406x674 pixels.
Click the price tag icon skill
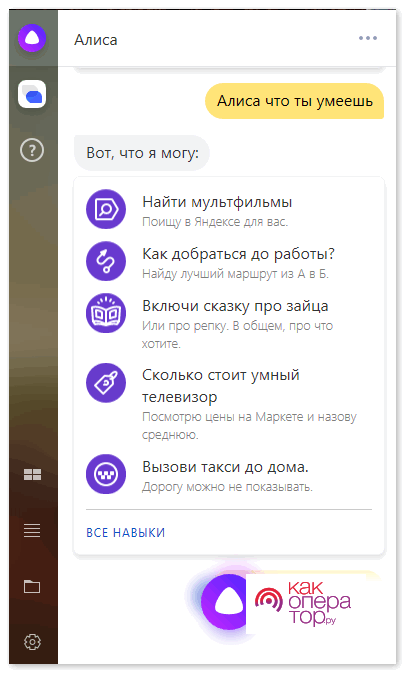[106, 383]
